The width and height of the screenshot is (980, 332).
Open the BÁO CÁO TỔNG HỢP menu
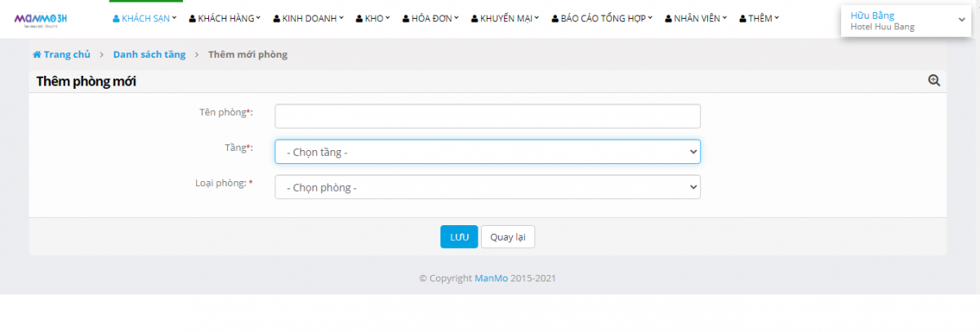point(604,19)
